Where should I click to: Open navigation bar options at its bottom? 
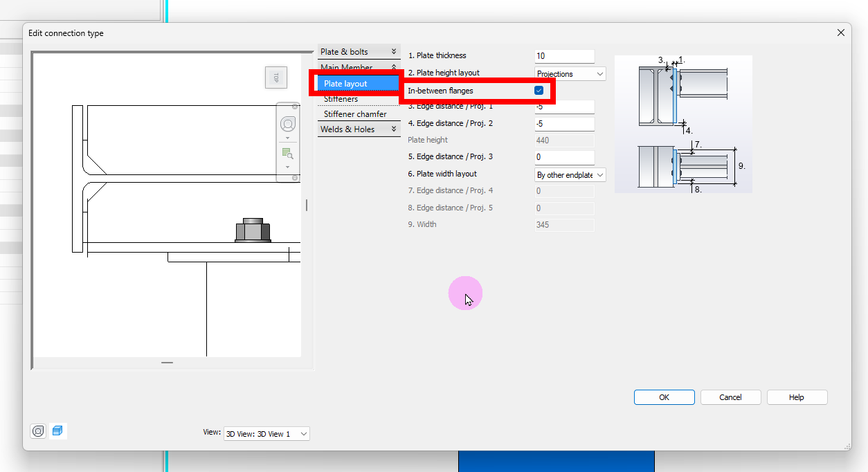coord(295,178)
